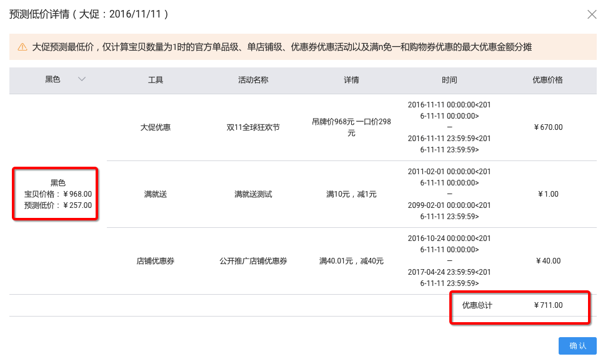608x364 pixels.
Task: Close the 预测低价详情 dialog with X
Action: pos(592,15)
